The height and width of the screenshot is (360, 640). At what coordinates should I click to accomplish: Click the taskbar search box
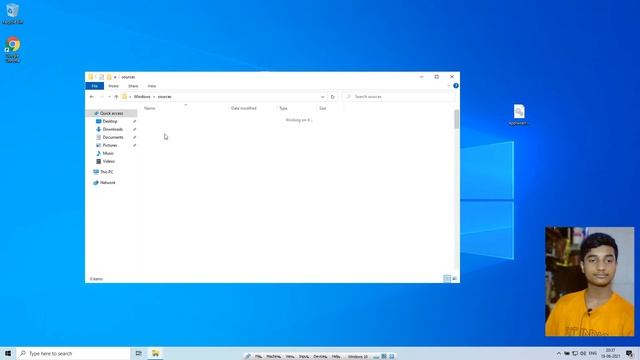(73, 353)
